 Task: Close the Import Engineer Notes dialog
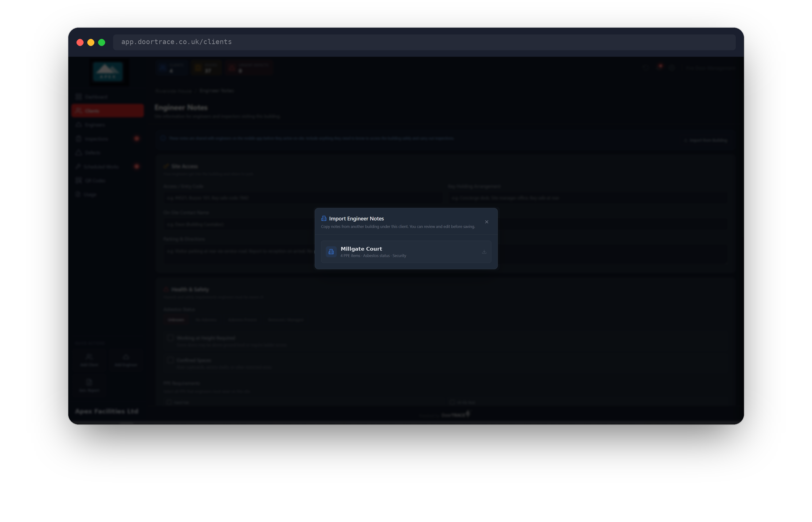tap(486, 222)
